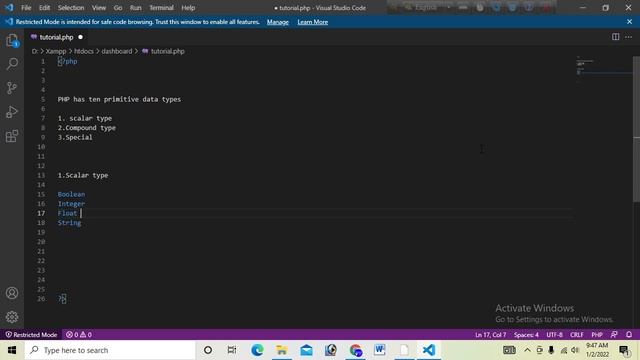Viewport: 640px width, 360px height.
Task: Open Microsoft Word from taskbar
Action: click(x=380, y=350)
